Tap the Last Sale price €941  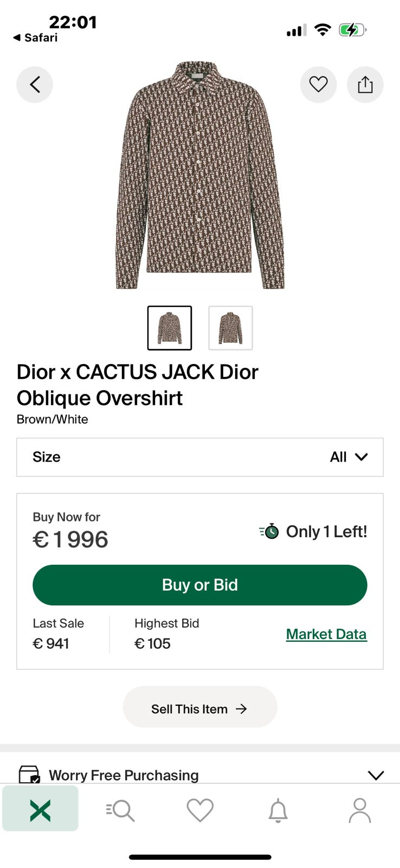coord(51,643)
